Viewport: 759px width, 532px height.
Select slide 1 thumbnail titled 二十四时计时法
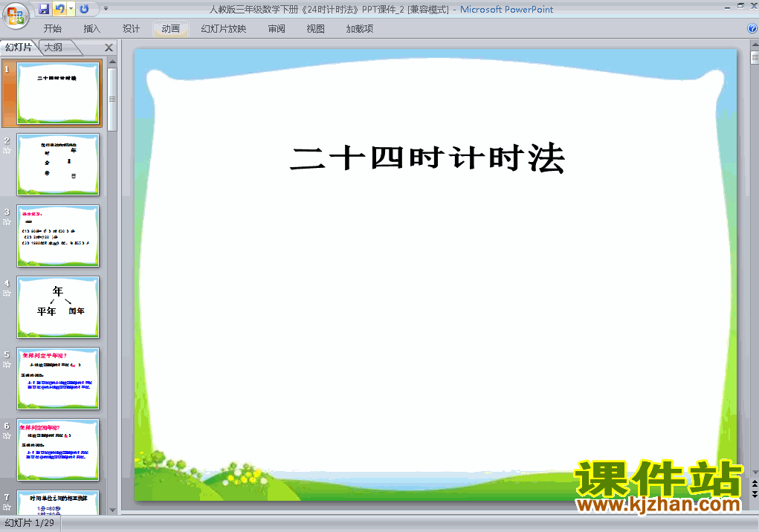[58, 93]
